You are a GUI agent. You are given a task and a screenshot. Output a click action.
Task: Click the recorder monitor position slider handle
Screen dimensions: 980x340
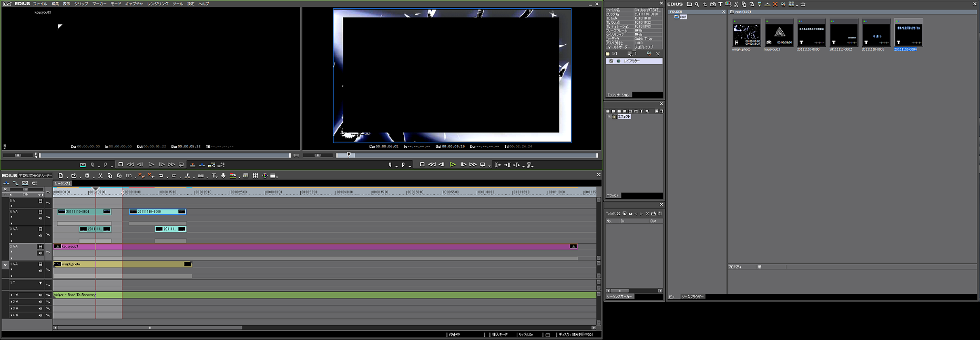[x=349, y=155]
